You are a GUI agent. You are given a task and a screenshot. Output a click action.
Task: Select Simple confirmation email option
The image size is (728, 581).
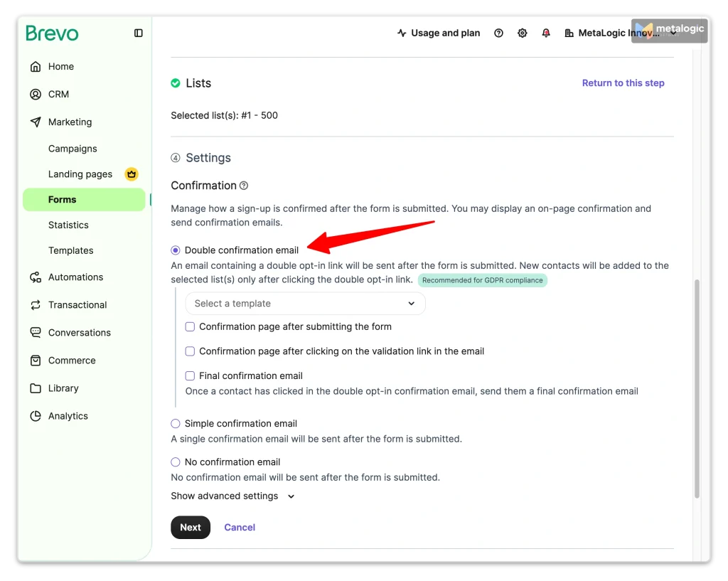pyautogui.click(x=176, y=424)
